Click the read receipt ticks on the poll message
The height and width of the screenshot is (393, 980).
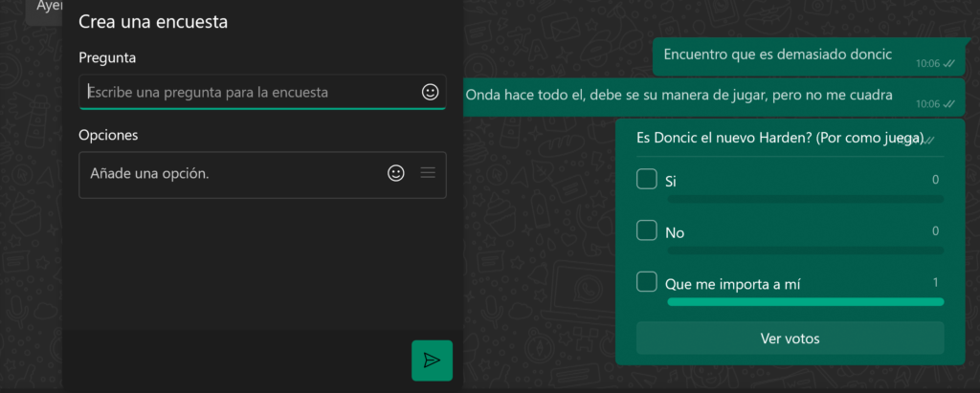click(929, 141)
